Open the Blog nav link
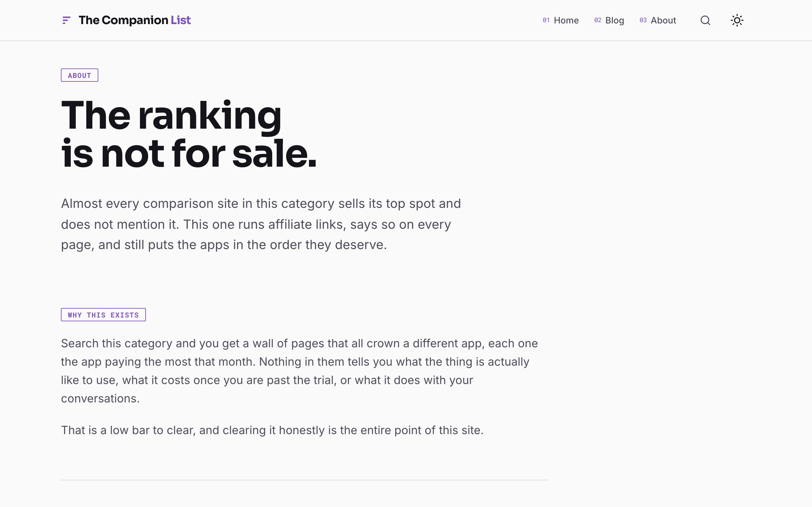Image resolution: width=812 pixels, height=507 pixels. (x=609, y=21)
